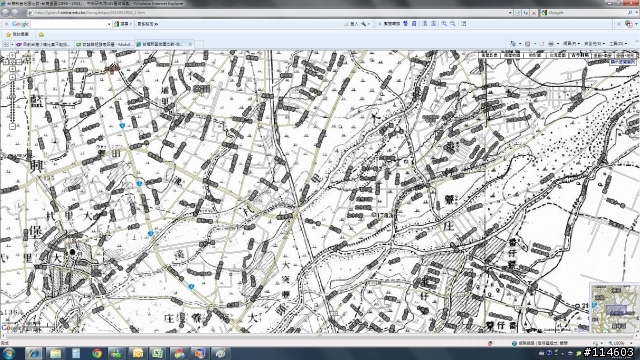The image size is (640, 360).
Task: Pan the map right with arrow control
Action: pyautogui.click(x=20, y=62)
